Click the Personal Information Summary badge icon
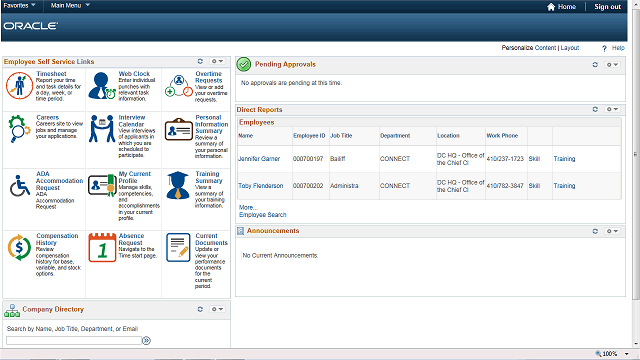 tap(179, 129)
